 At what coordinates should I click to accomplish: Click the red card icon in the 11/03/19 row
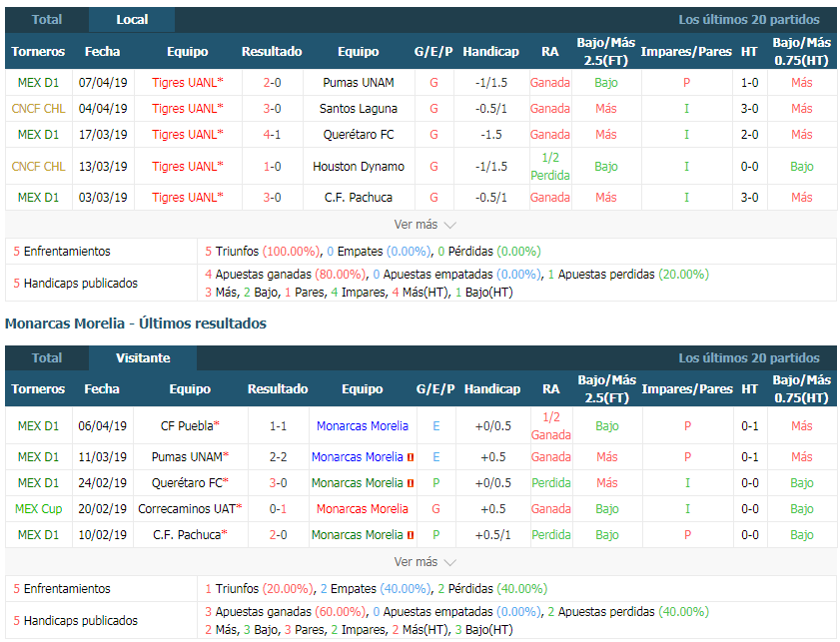tap(411, 457)
